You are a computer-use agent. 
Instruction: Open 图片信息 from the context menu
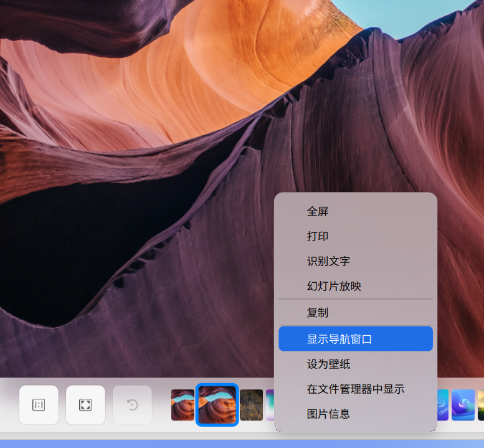[356, 414]
